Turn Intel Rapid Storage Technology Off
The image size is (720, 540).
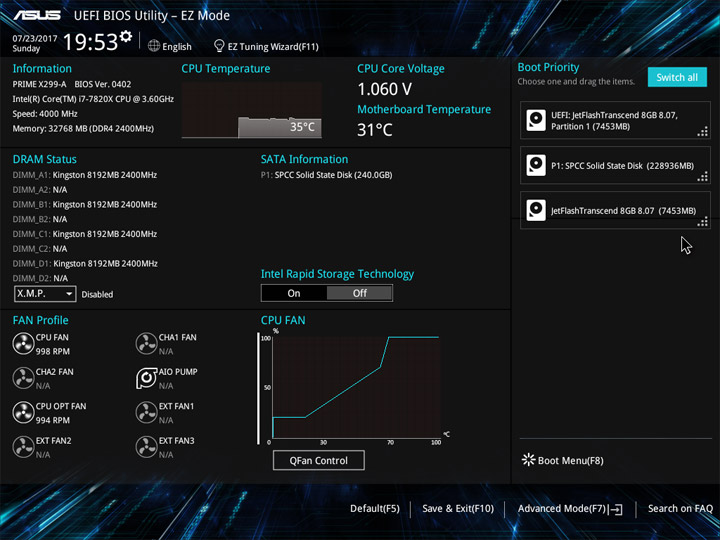[360, 293]
